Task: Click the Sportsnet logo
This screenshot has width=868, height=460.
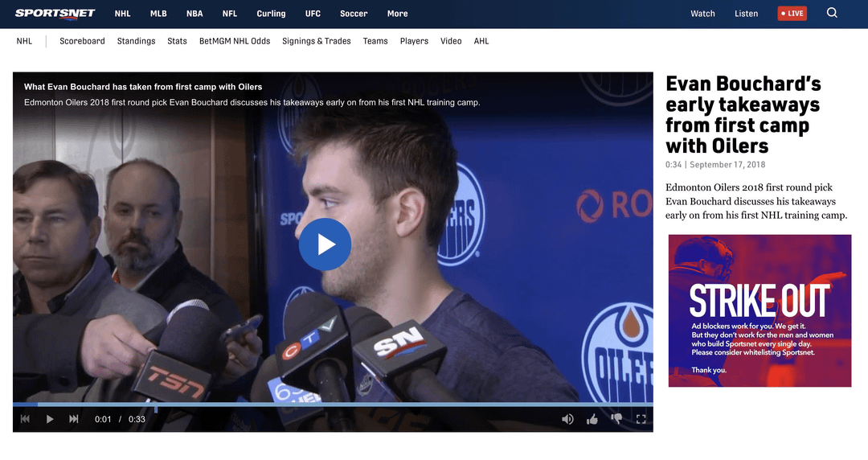Action: pos(55,14)
